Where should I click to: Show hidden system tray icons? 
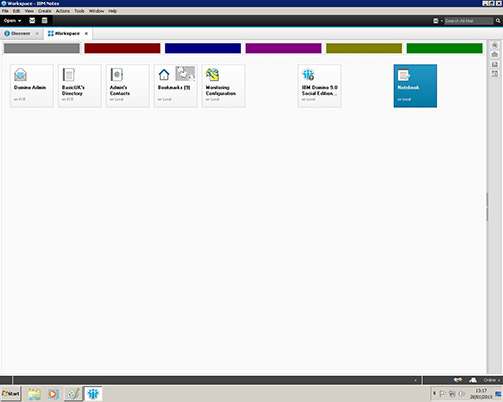click(434, 394)
